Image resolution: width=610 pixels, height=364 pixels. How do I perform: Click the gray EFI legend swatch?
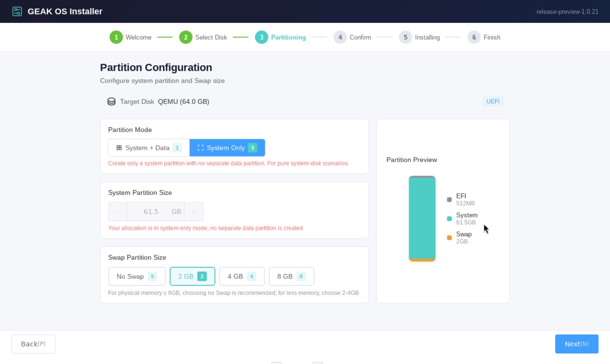449,199
